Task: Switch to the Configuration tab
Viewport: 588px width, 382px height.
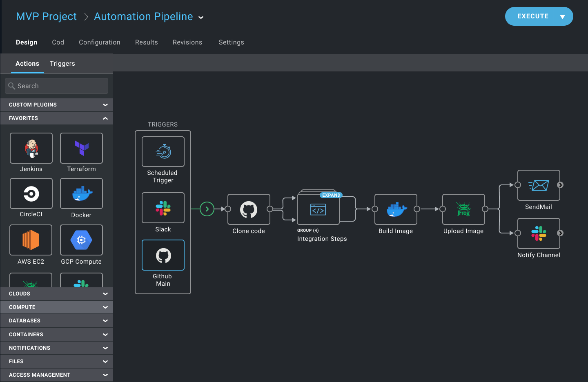Action: pos(99,42)
